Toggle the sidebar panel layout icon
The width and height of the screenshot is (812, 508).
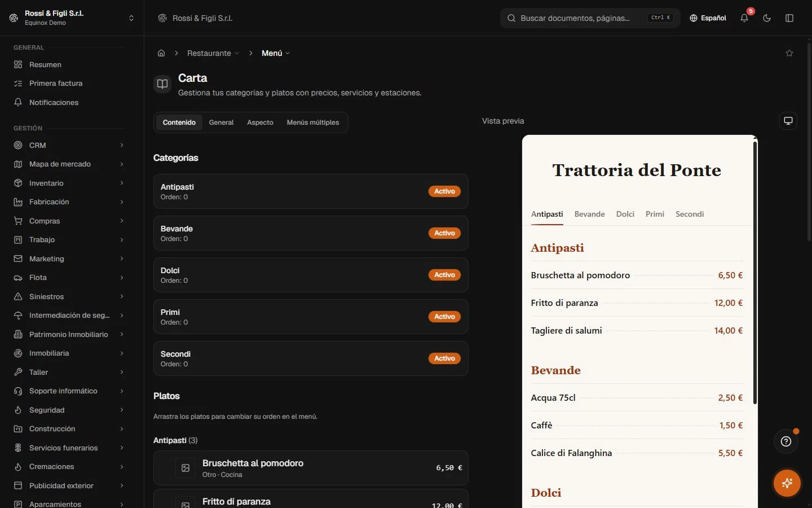(789, 18)
